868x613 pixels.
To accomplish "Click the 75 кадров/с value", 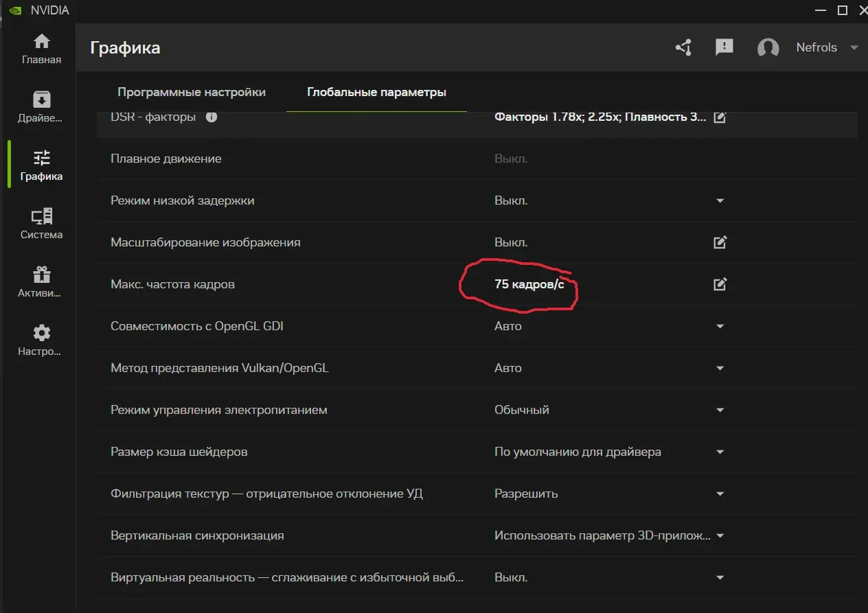I will [529, 284].
